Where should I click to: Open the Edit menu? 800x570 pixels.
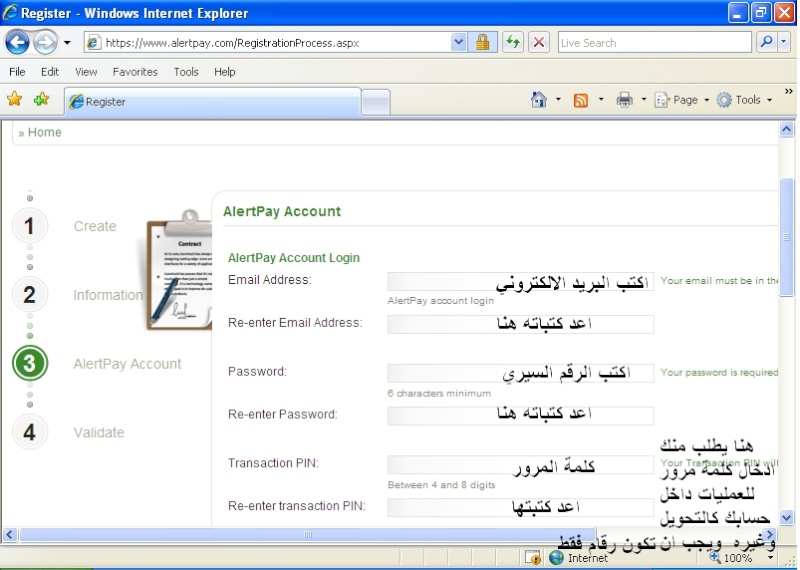[x=49, y=72]
